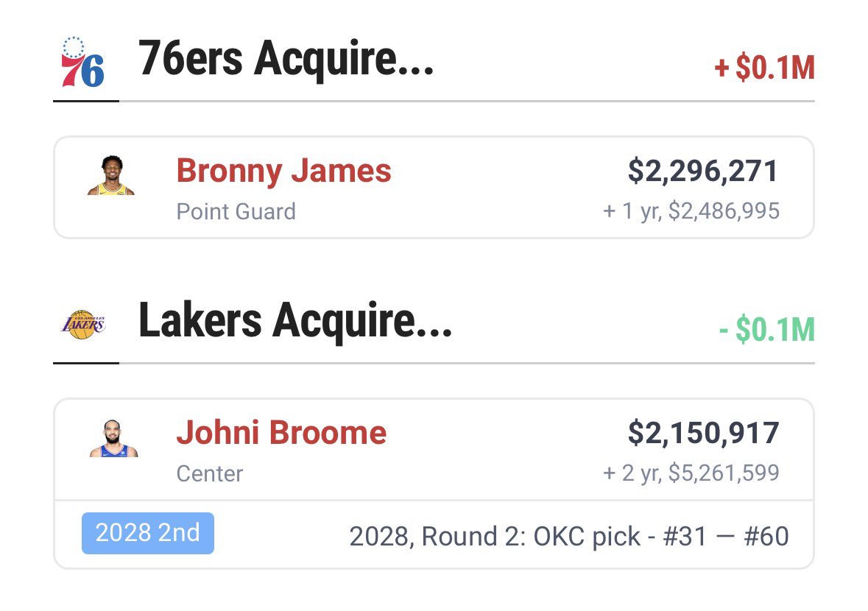Screen dimensions: 868x611
Task: Click the Lakers Acquire heading
Action: click(x=295, y=321)
